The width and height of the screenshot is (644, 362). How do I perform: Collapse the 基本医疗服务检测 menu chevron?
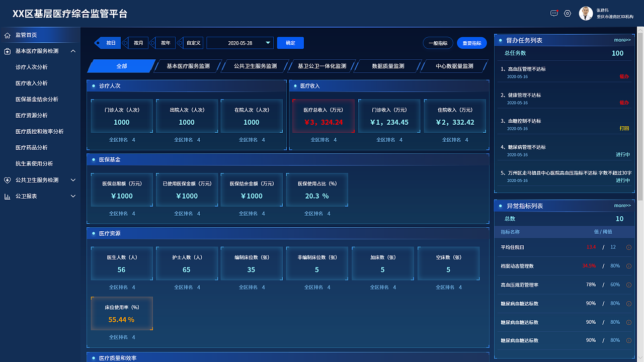coord(73,51)
